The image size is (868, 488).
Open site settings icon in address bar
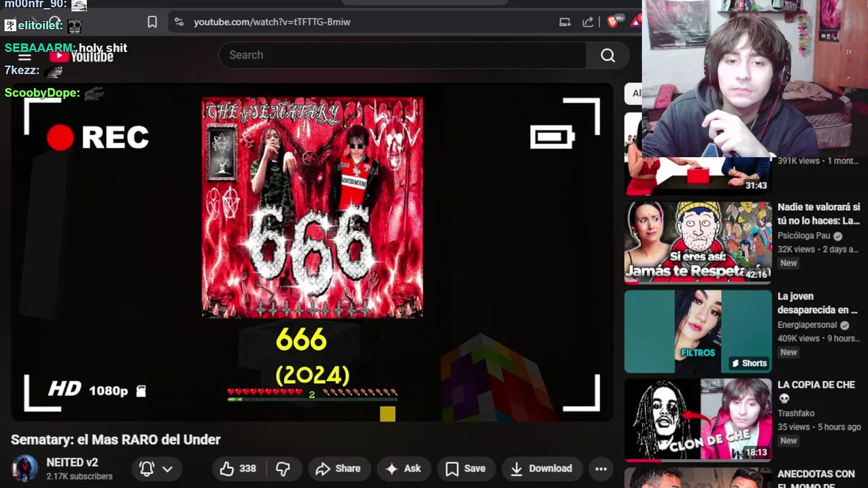[x=179, y=22]
